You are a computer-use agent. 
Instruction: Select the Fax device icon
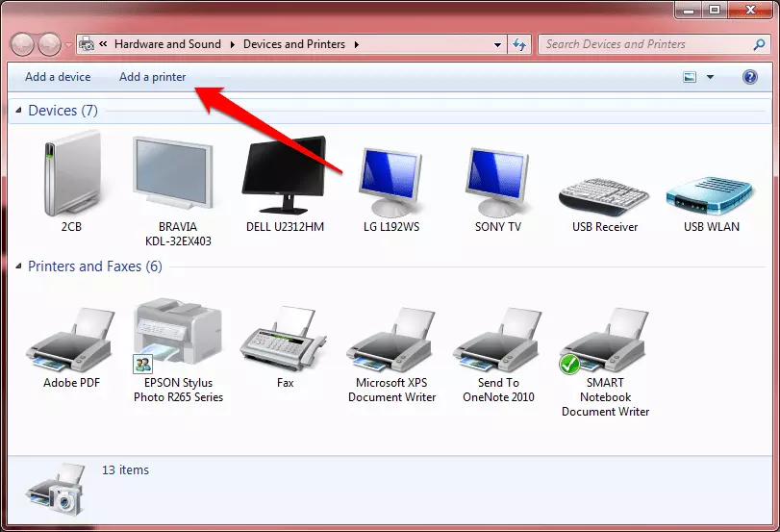(285, 339)
